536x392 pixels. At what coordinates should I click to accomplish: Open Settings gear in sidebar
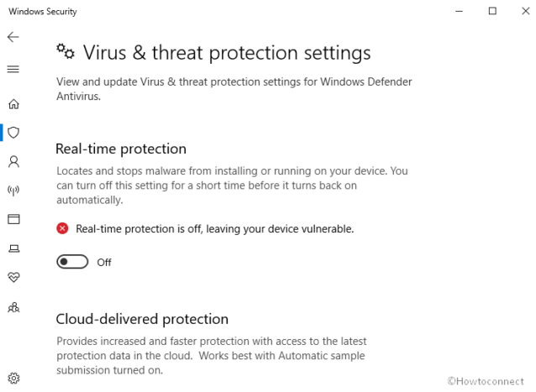(x=13, y=379)
